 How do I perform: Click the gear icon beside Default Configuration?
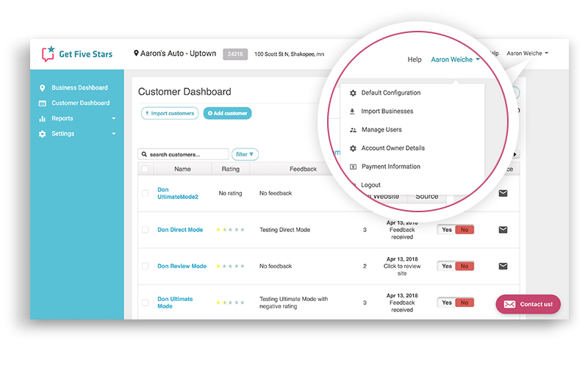pos(353,93)
